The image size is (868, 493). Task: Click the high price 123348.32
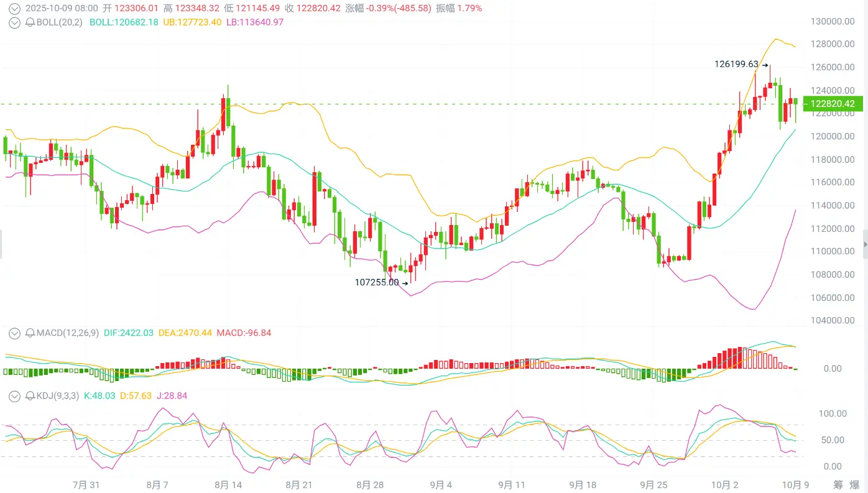[198, 9]
